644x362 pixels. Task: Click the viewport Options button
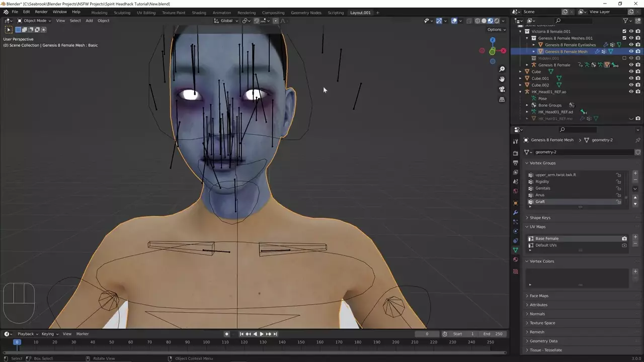tap(496, 30)
